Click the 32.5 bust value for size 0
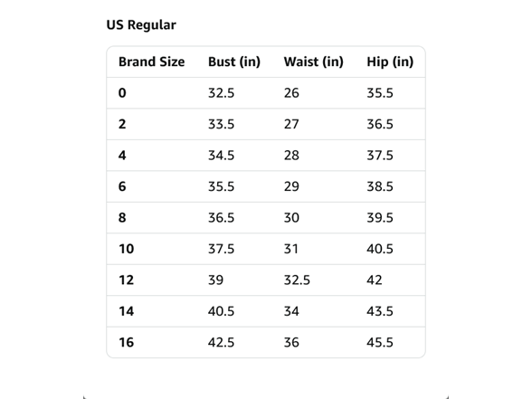Image resolution: width=532 pixels, height=399 pixels. click(x=221, y=93)
